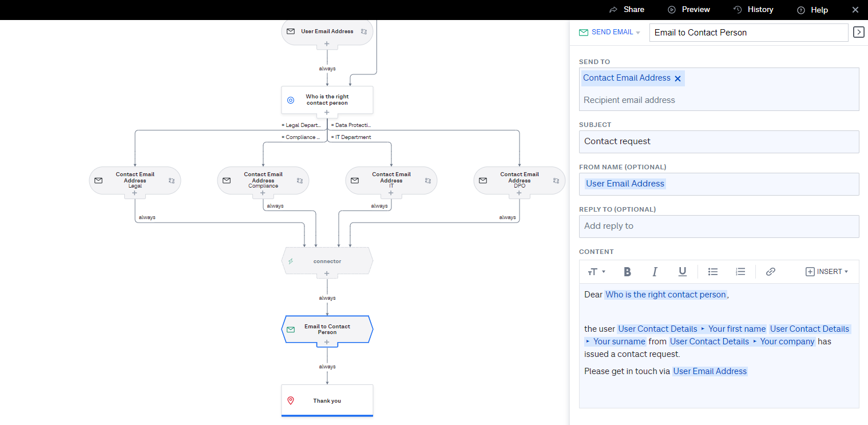868x425 pixels.
Task: Select the Contact Email Address IT node
Action: tap(391, 181)
